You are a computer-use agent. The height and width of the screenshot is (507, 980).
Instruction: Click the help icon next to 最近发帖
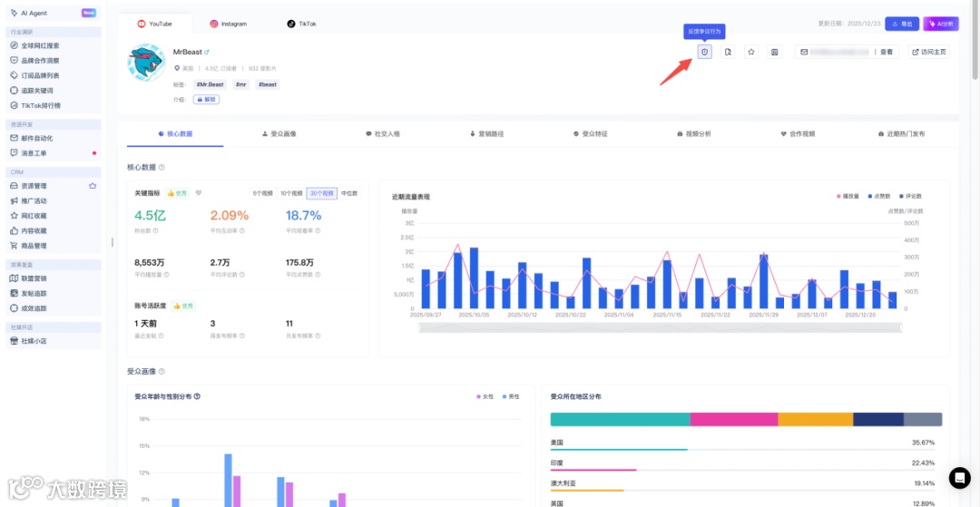pos(160,336)
